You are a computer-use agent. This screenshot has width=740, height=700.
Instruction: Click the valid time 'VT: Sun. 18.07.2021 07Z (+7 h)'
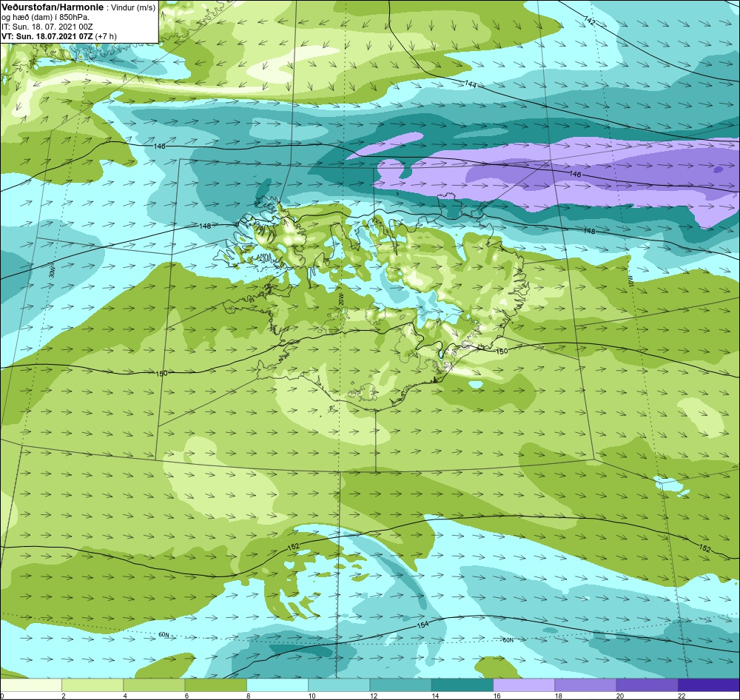pyautogui.click(x=59, y=36)
